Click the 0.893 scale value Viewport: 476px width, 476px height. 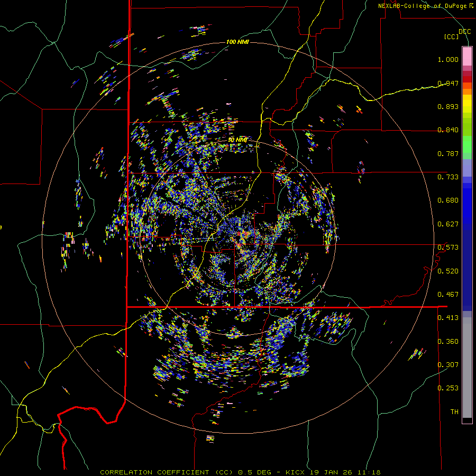[448, 106]
